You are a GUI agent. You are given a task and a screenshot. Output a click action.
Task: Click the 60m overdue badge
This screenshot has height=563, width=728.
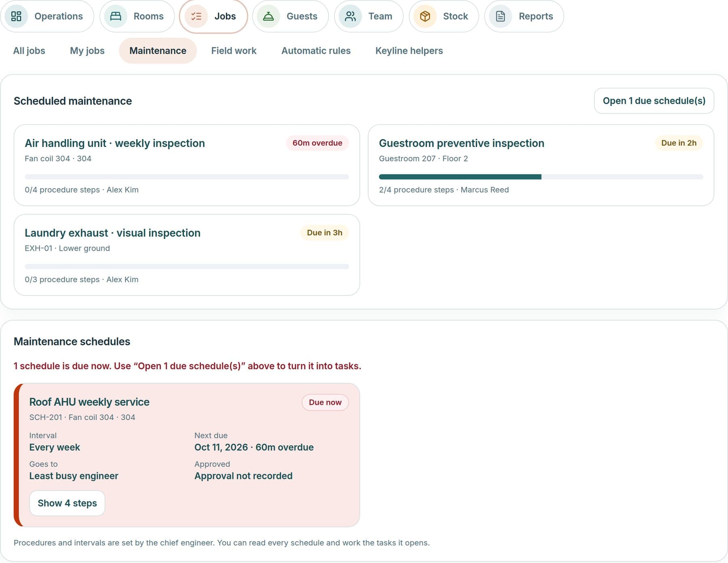[x=317, y=143]
